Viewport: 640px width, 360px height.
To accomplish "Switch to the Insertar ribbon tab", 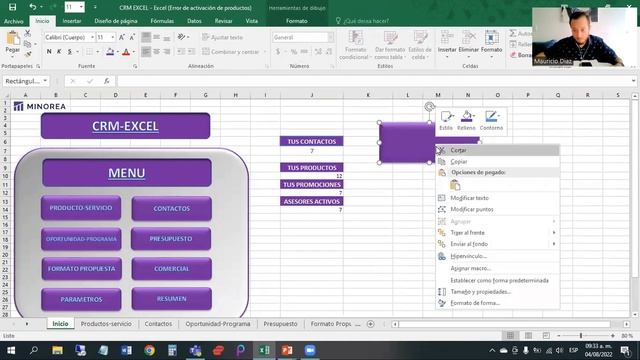I will (72, 21).
